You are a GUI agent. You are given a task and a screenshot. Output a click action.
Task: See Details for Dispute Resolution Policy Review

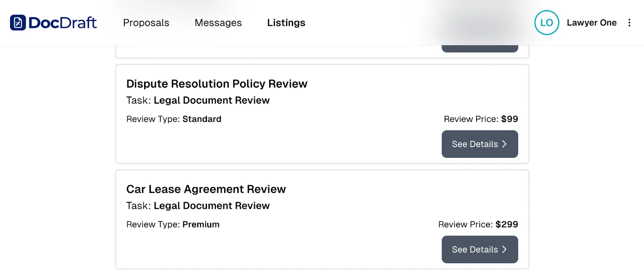click(480, 144)
